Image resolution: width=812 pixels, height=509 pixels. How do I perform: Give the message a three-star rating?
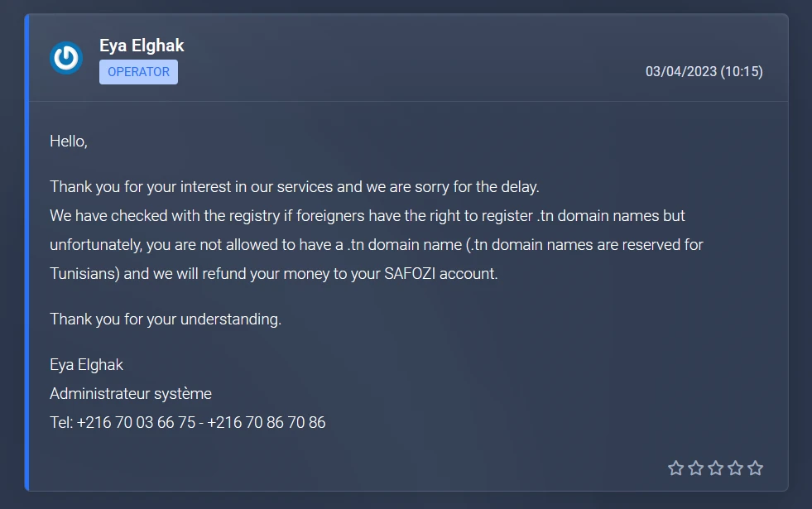(715, 468)
